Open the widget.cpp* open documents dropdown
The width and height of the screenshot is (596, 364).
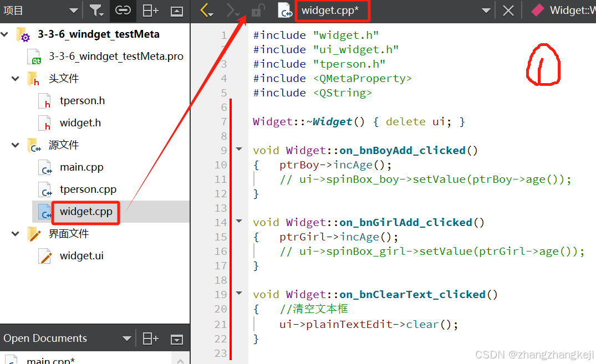point(486,11)
